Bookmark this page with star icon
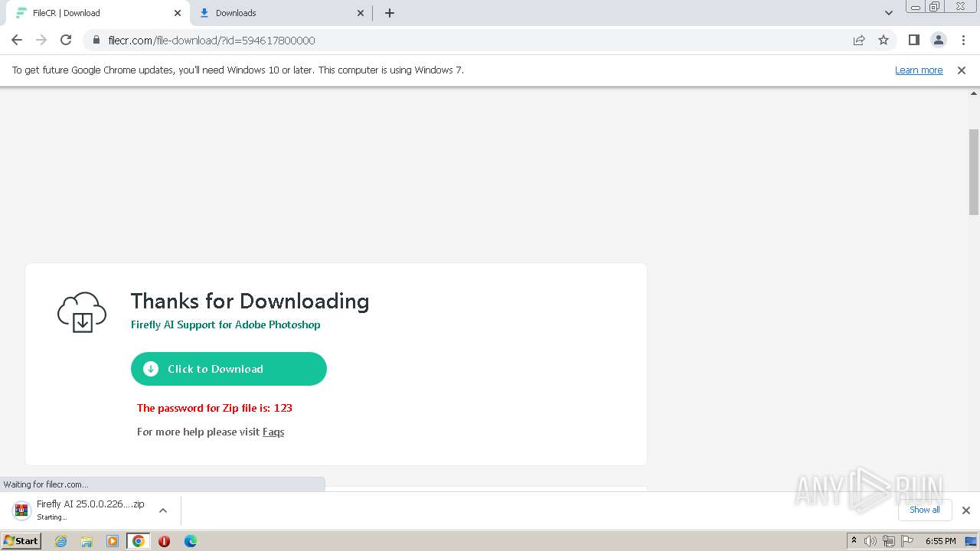The image size is (980, 551). (884, 40)
